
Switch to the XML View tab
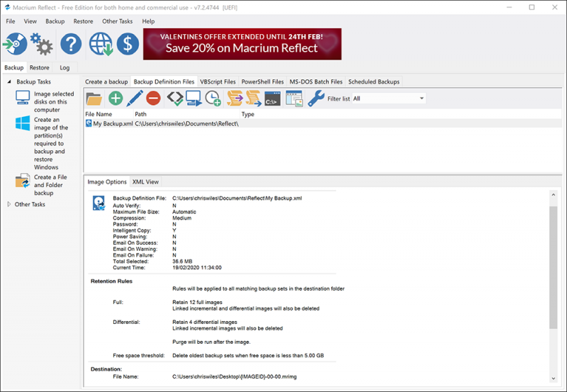(145, 182)
